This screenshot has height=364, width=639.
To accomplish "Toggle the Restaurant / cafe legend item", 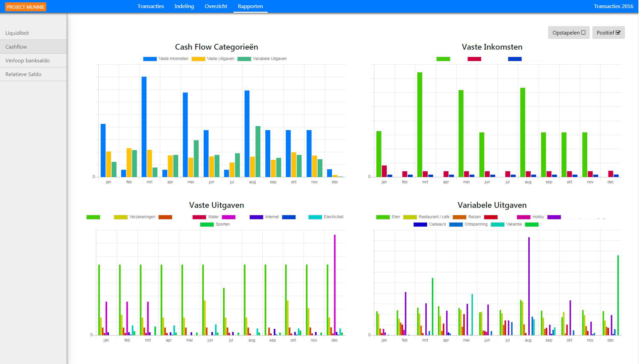I will [426, 217].
